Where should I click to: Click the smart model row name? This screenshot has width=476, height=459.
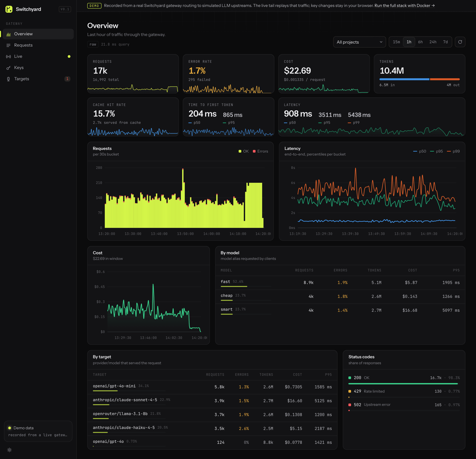click(x=227, y=309)
